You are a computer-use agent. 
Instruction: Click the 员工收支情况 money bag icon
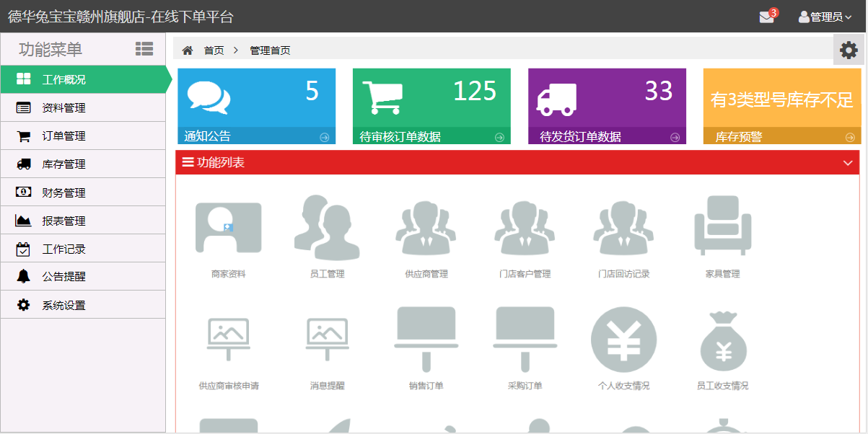(x=722, y=340)
